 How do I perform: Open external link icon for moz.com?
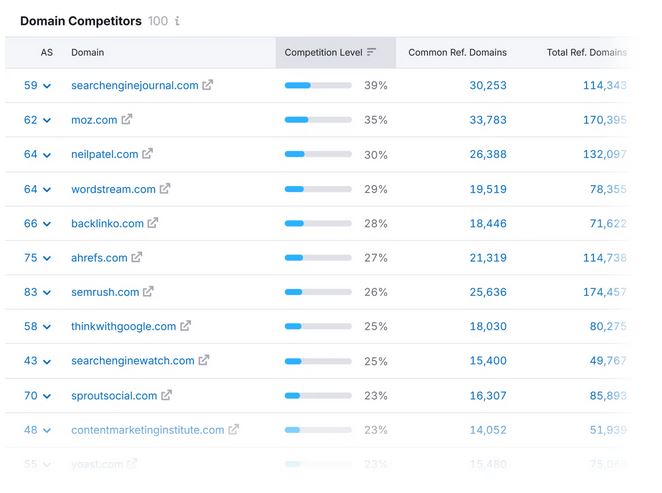click(127, 119)
